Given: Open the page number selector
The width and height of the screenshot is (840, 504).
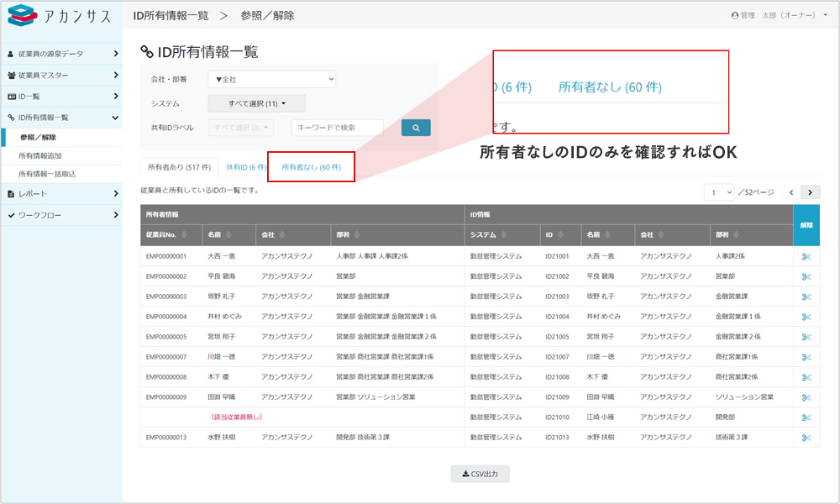Looking at the screenshot, I should click(x=720, y=192).
